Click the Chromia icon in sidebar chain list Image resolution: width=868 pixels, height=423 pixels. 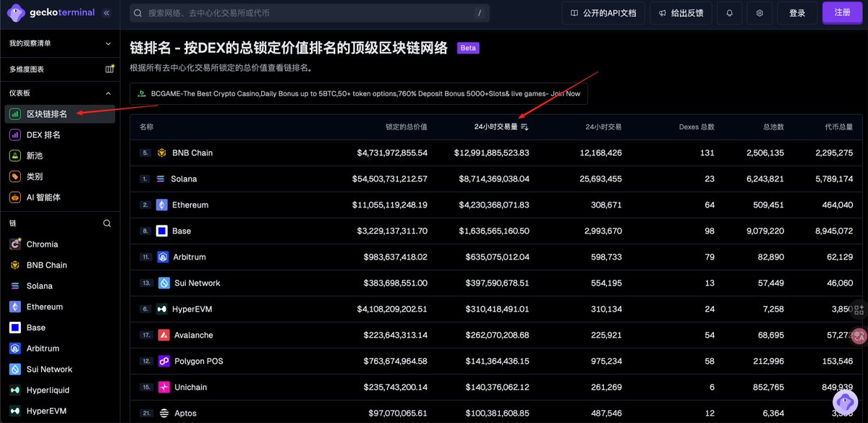15,244
